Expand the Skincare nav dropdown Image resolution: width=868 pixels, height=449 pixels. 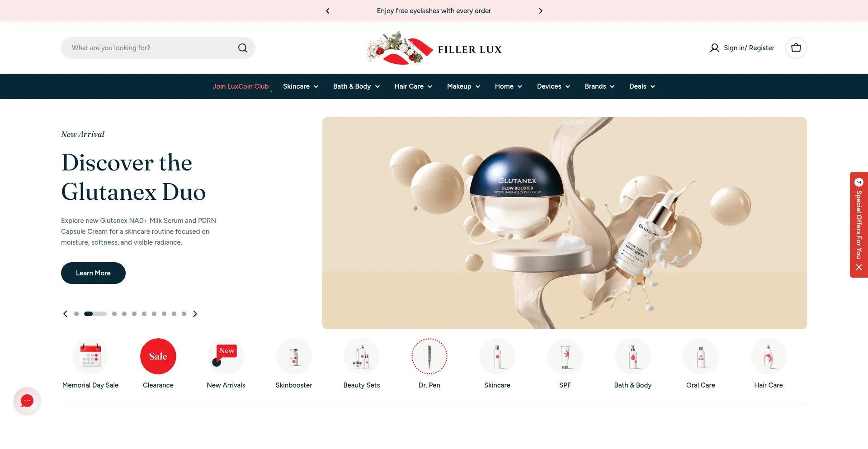pos(301,86)
